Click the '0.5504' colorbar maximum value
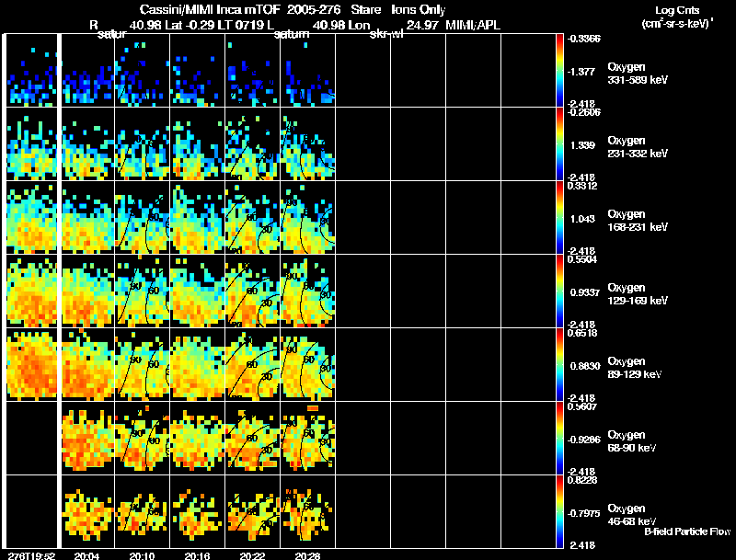736x560 pixels. 582,259
